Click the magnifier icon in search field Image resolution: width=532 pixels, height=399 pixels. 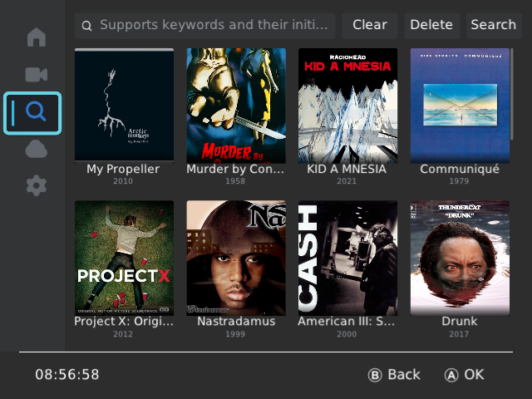[86, 26]
